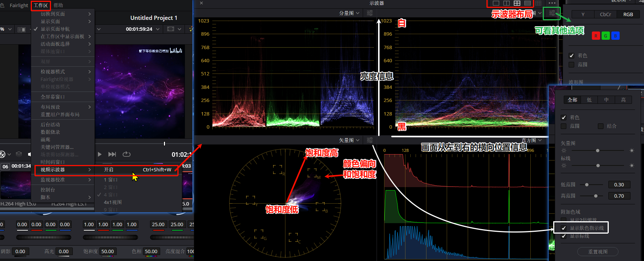Viewport: 644px width, 261px height.
Task: Expand 布局预设 submenu
Action: [x=63, y=107]
